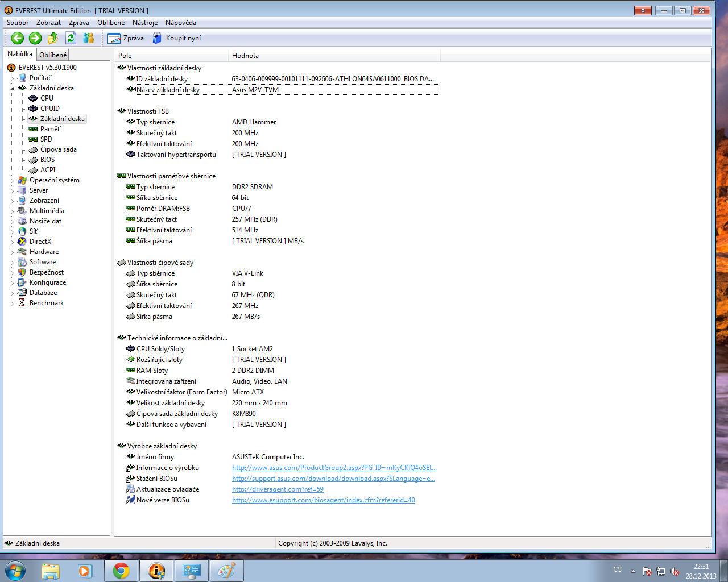Switch to the Oblíbené tab in sidebar
Screen dimensions: 728x582
pyautogui.click(x=53, y=55)
